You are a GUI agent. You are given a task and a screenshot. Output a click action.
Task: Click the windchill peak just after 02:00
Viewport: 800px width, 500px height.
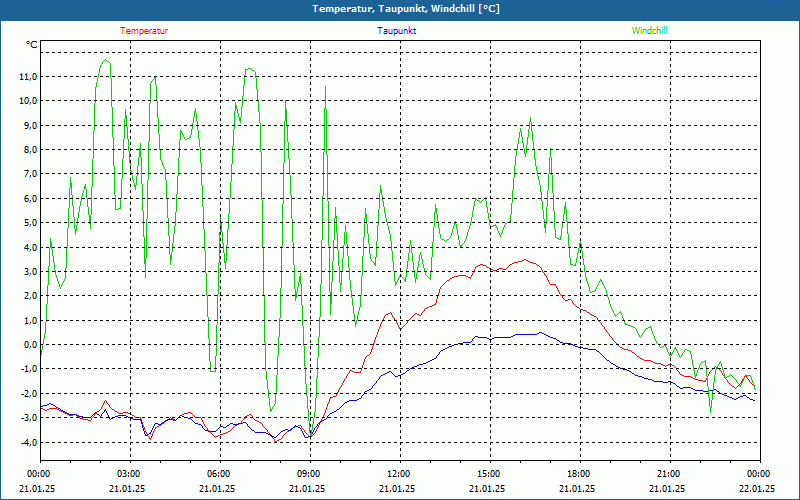[106, 60]
